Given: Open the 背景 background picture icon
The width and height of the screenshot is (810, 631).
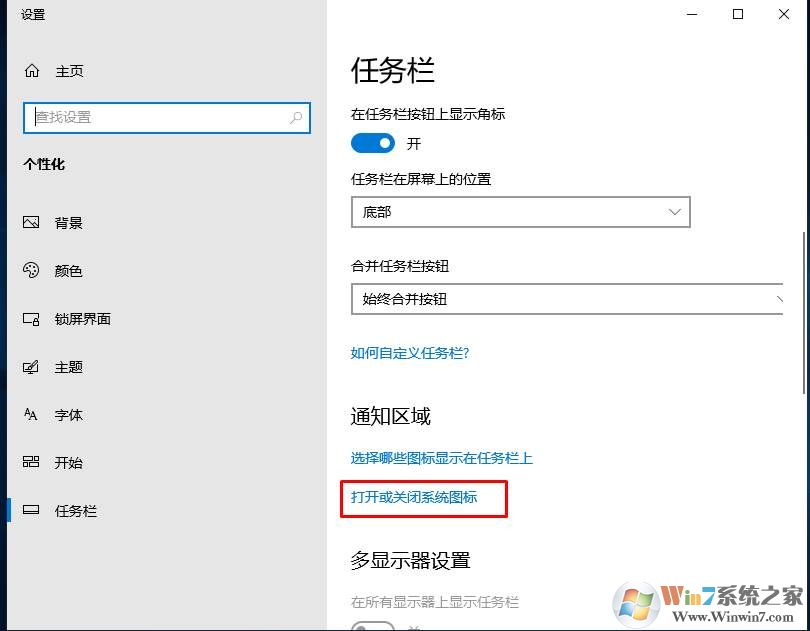Looking at the screenshot, I should point(31,222).
